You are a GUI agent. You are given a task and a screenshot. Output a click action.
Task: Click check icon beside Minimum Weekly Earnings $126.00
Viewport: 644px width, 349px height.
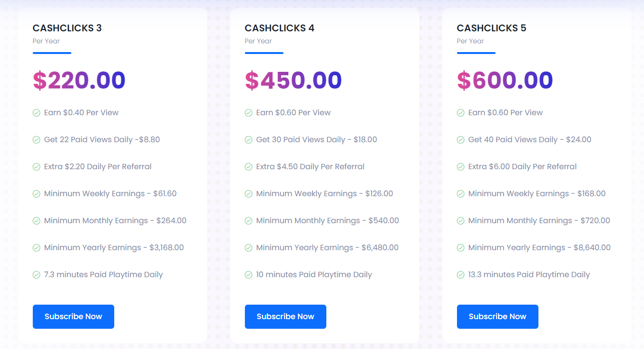click(248, 194)
